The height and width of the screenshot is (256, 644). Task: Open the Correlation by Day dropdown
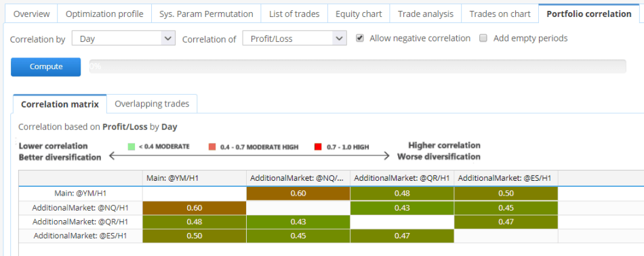click(x=123, y=39)
